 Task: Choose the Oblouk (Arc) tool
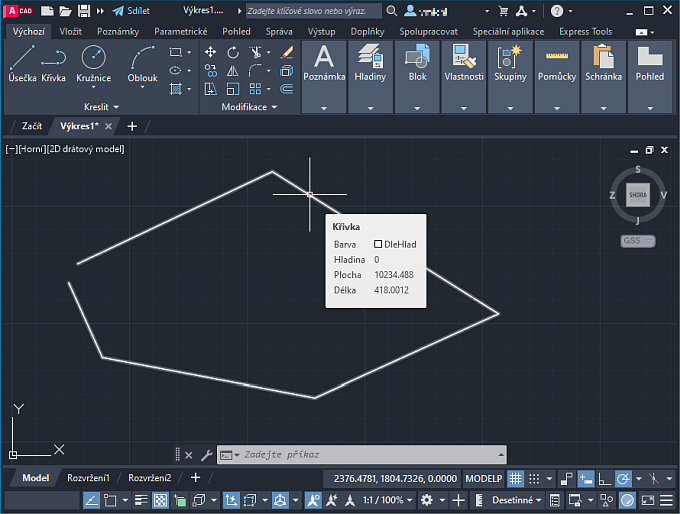click(x=142, y=62)
